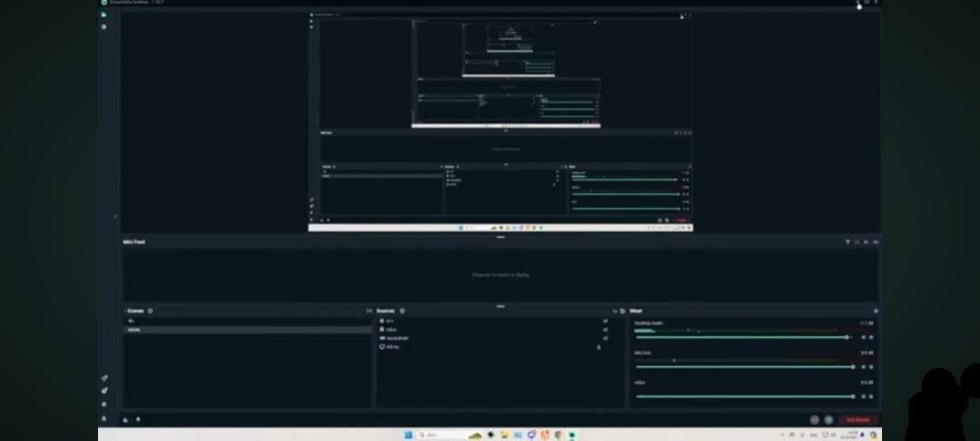Toggle visibility of the second source

pos(605,329)
